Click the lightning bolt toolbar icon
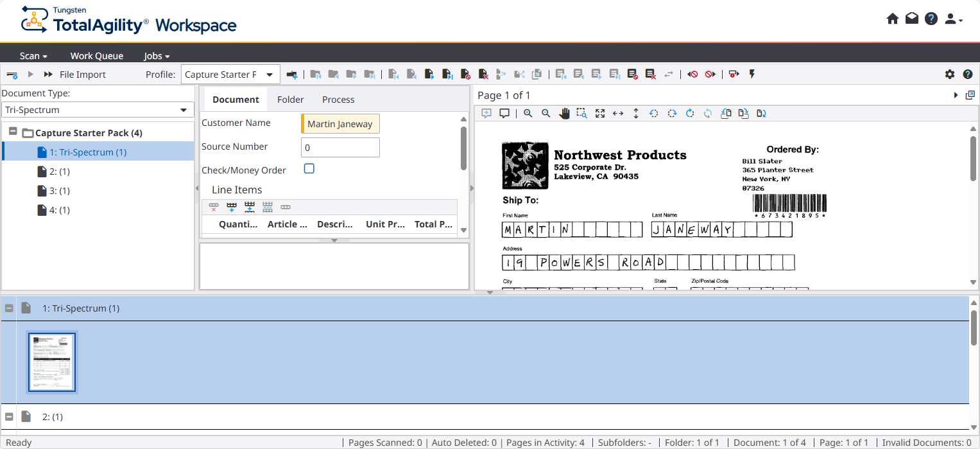 coord(752,75)
